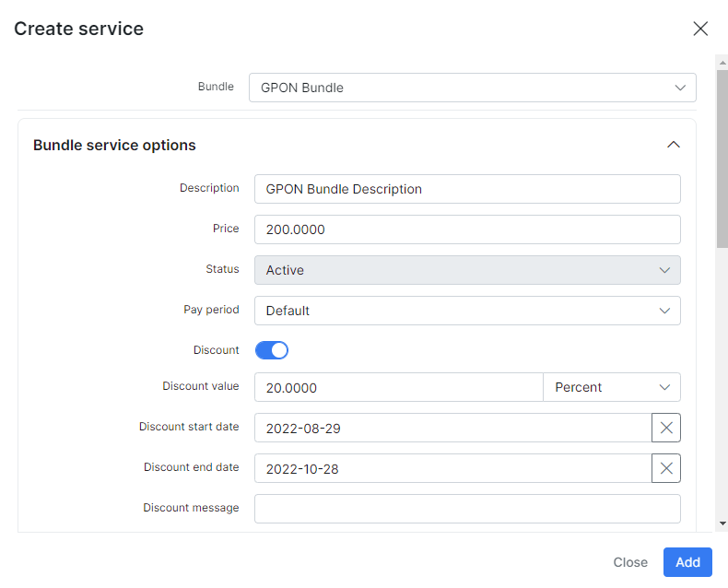The width and height of the screenshot is (728, 588).
Task: Close the Create service dialog via X
Action: (x=700, y=29)
